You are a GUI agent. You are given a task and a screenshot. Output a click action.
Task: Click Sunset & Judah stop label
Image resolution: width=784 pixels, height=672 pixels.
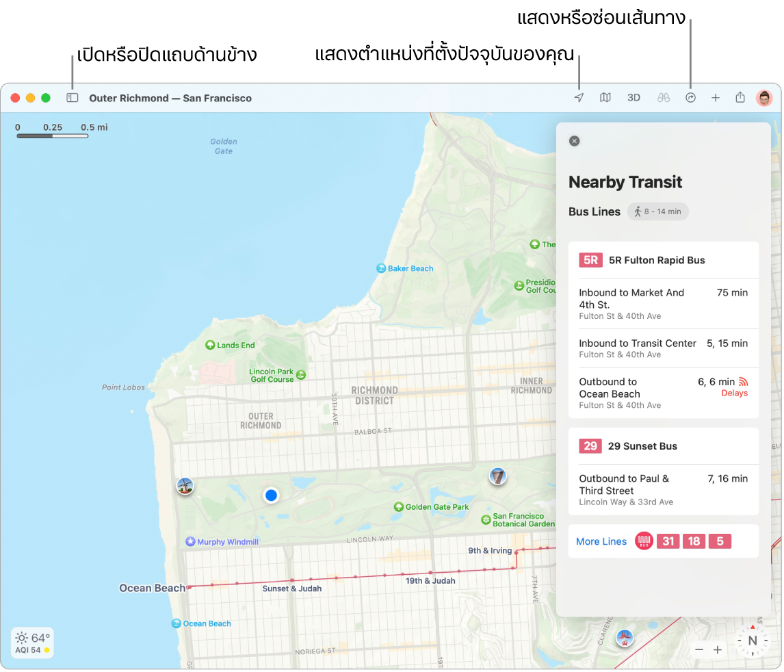[x=292, y=589]
